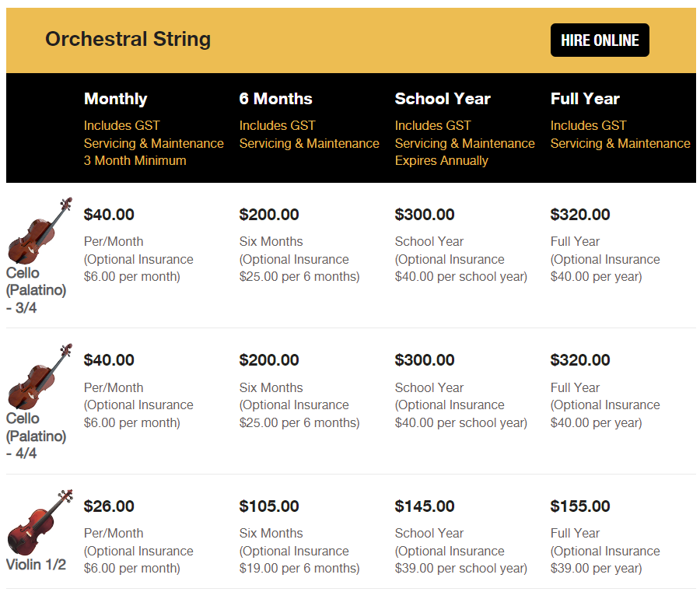Click the Hire Online button

click(600, 40)
